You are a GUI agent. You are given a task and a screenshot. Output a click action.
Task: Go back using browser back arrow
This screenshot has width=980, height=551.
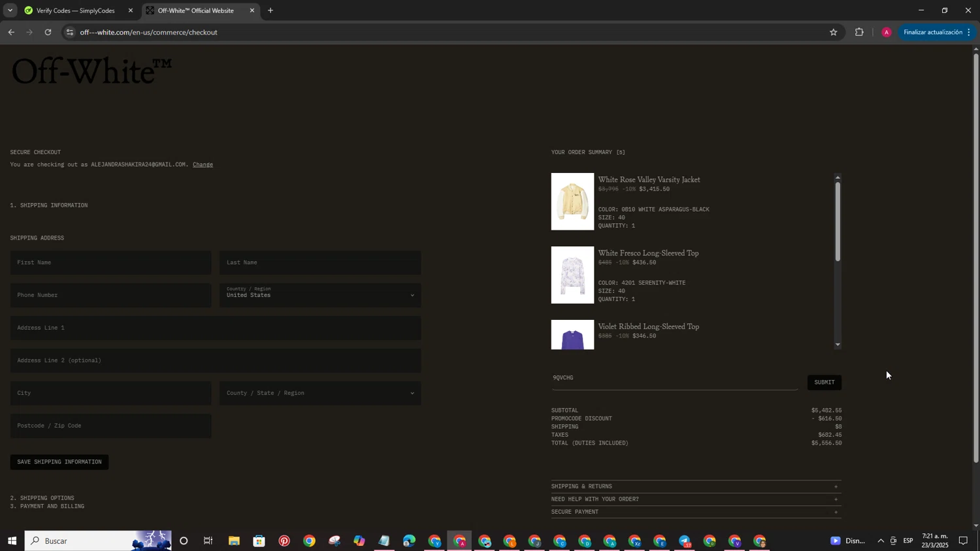click(x=11, y=32)
